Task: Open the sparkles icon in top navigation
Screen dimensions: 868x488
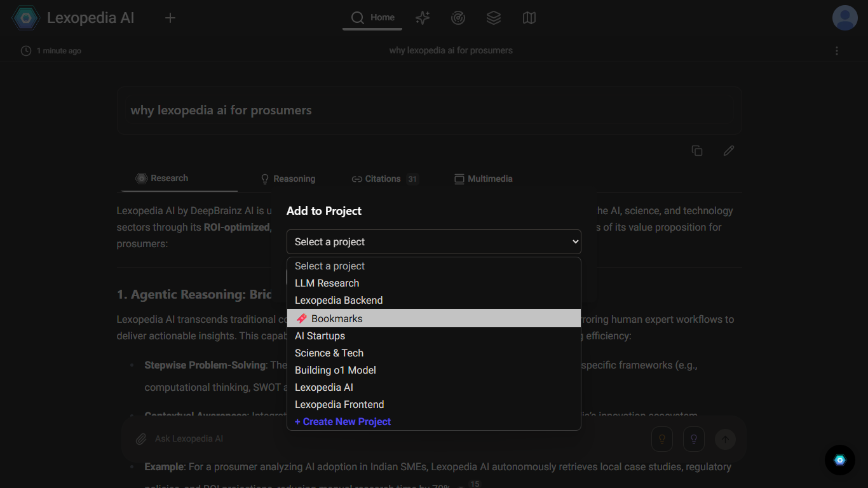Action: 423,18
